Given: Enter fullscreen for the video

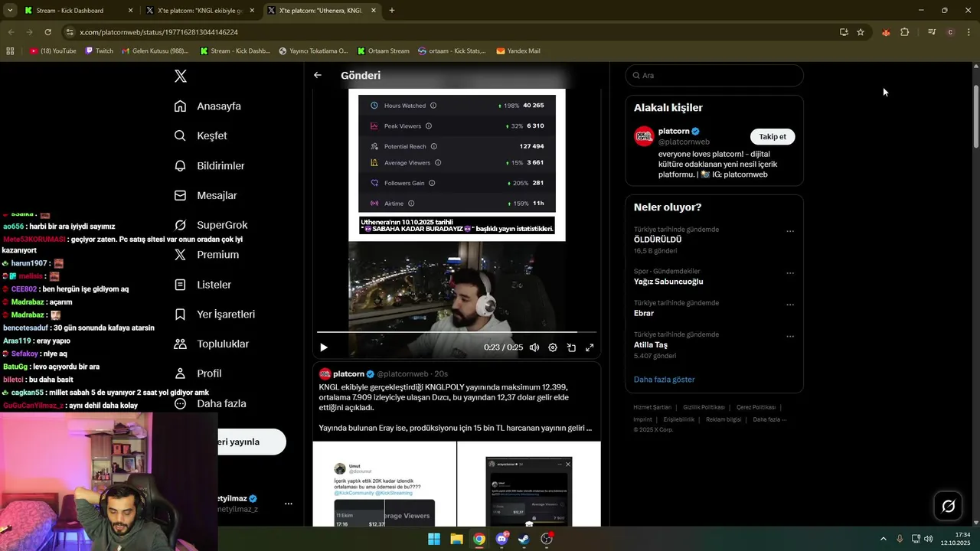Looking at the screenshot, I should click(x=590, y=347).
